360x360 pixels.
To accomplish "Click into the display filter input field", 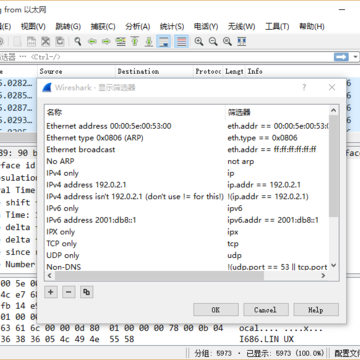I will pyautogui.click(x=166, y=57).
